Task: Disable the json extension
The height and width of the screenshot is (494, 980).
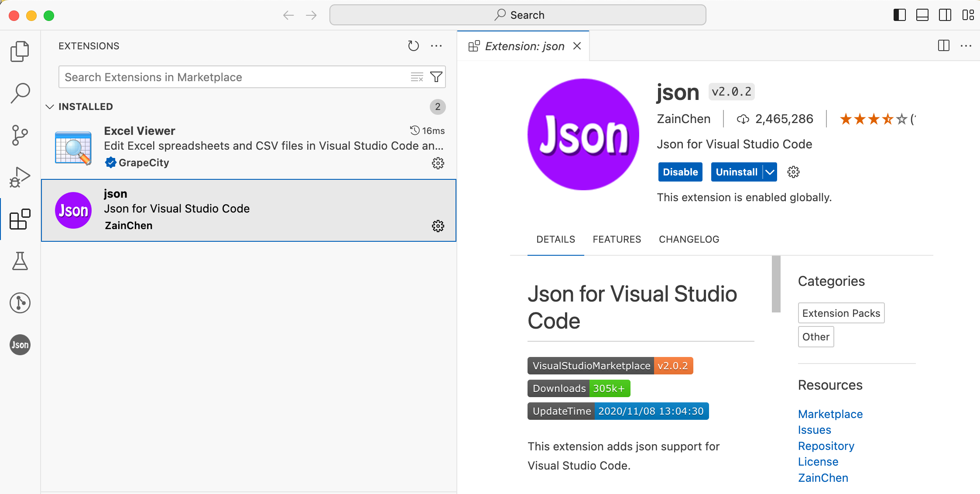Action: click(680, 172)
